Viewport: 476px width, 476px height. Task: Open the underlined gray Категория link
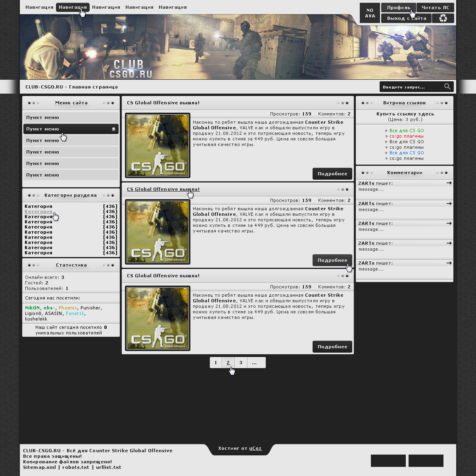coord(38,211)
